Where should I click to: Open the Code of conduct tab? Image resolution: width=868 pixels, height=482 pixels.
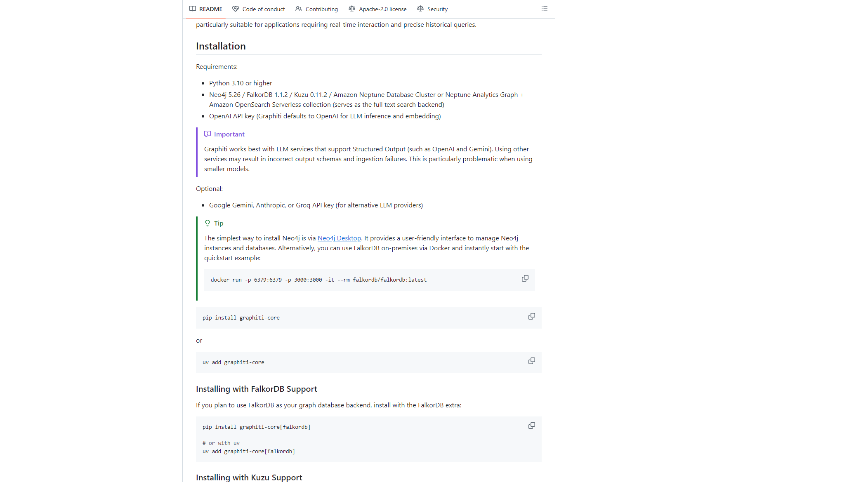coord(263,9)
